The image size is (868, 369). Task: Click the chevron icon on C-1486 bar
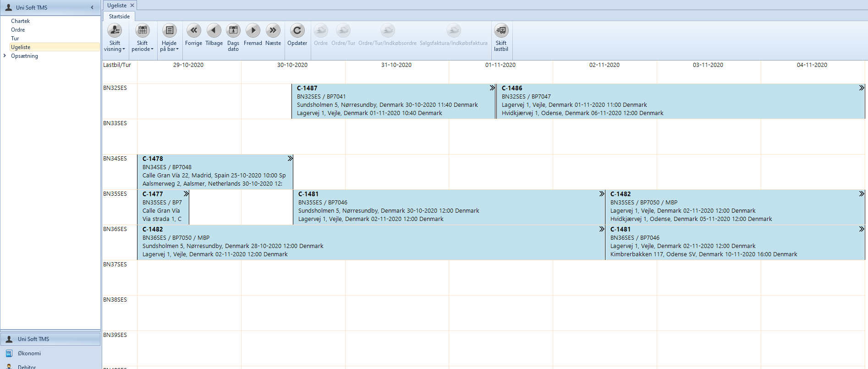coord(862,88)
